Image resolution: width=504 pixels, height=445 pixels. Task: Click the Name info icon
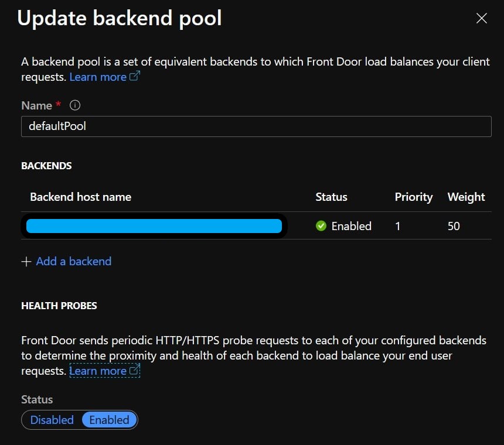tap(75, 105)
